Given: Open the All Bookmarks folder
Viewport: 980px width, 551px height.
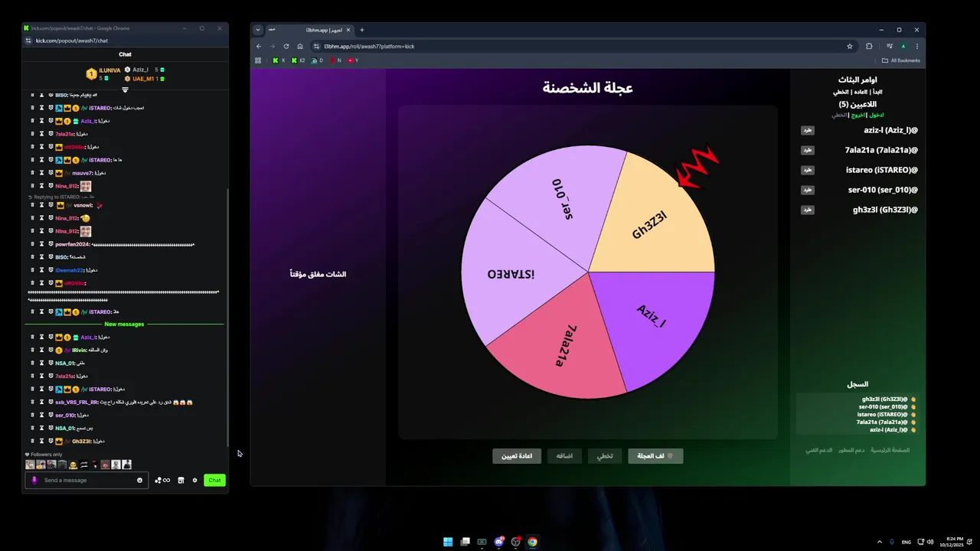Looking at the screenshot, I should click(x=901, y=60).
